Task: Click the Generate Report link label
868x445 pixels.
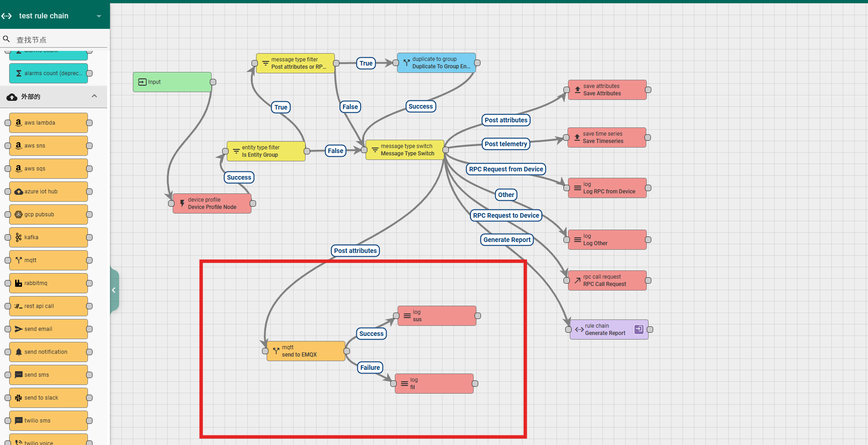Action: click(x=507, y=240)
